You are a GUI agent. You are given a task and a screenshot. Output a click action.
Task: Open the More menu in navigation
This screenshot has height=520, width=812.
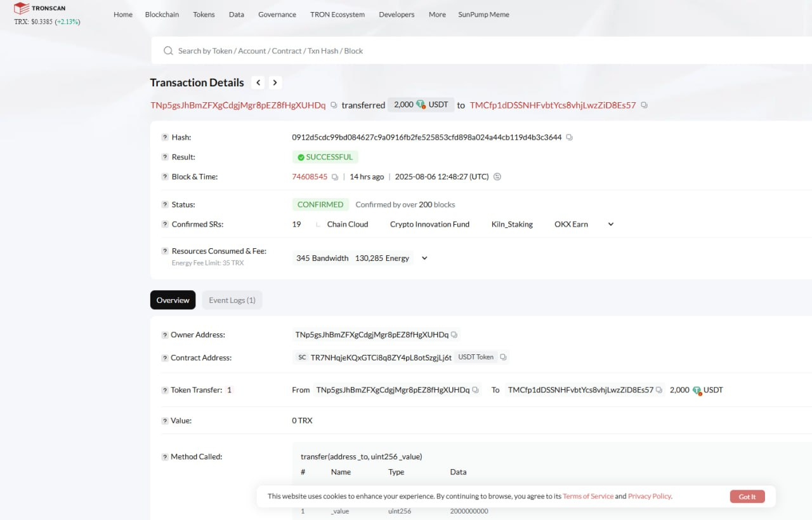pyautogui.click(x=437, y=15)
